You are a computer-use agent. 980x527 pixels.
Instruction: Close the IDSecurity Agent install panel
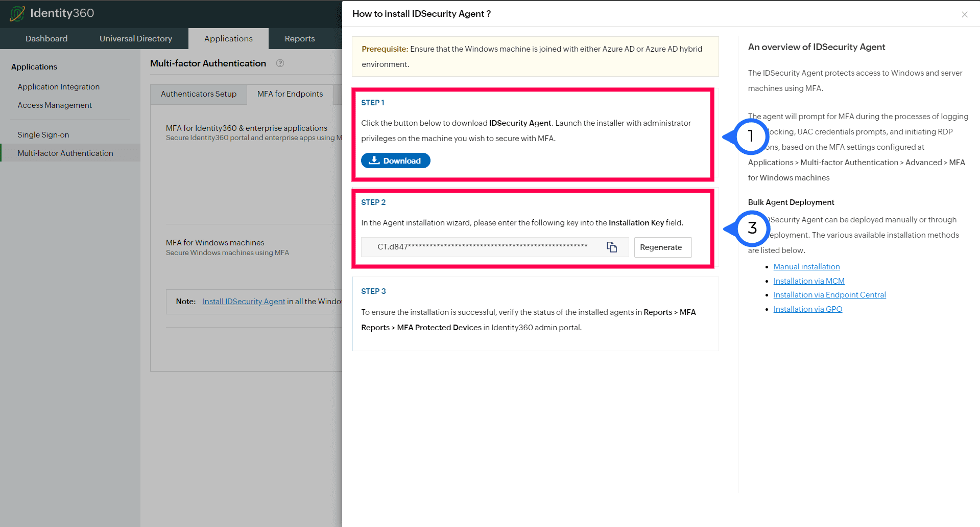click(x=965, y=14)
